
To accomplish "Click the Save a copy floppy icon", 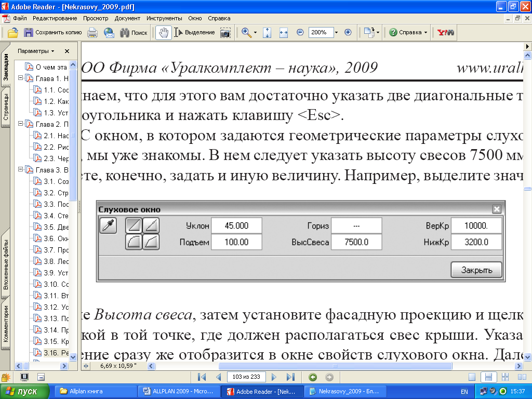I will point(52,33).
